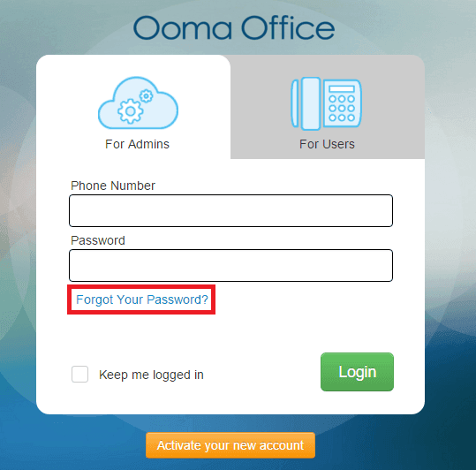The height and width of the screenshot is (470, 476).
Task: Click the keypad buttons on phone icon
Action: 342,108
